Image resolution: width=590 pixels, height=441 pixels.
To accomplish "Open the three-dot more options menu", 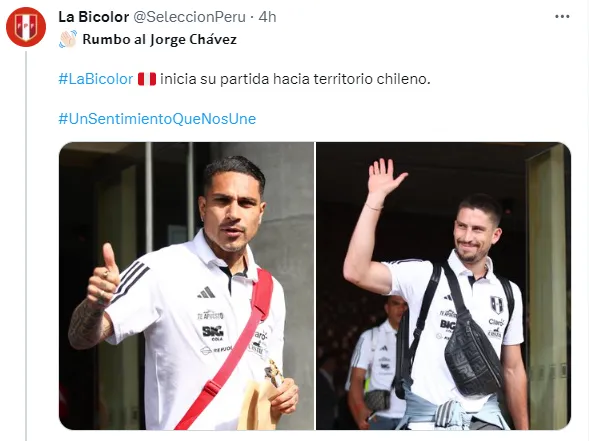I will [562, 17].
